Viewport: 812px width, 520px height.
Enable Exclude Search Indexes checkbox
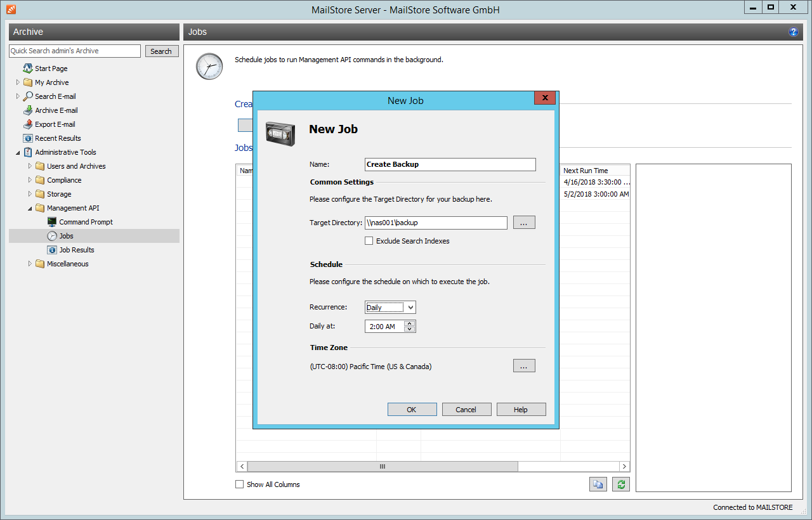(x=369, y=241)
